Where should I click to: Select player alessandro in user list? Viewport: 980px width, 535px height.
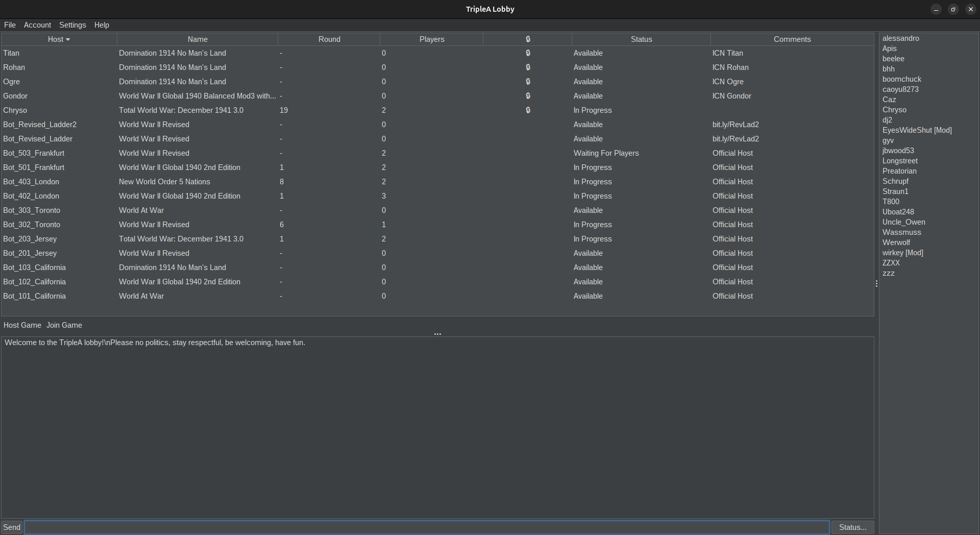(900, 38)
